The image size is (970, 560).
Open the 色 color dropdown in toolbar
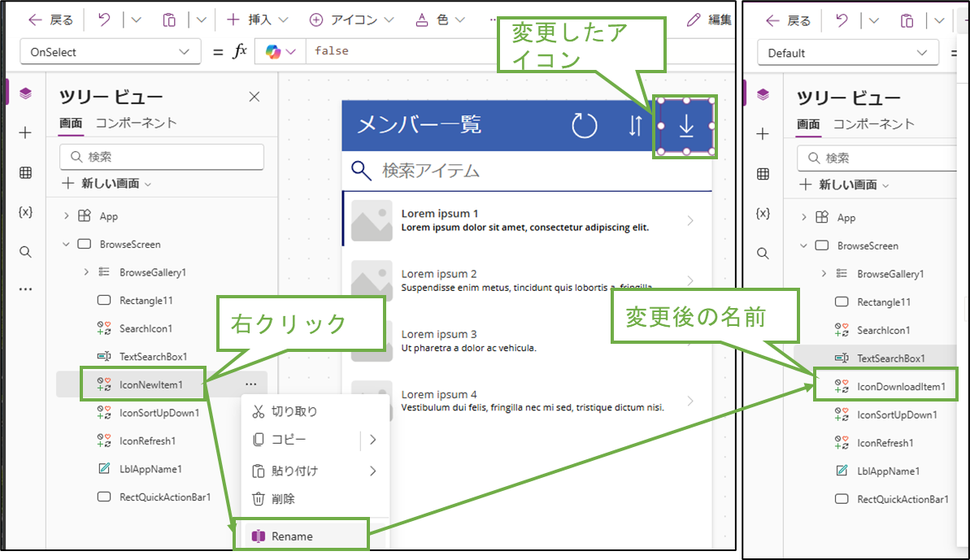(x=440, y=20)
